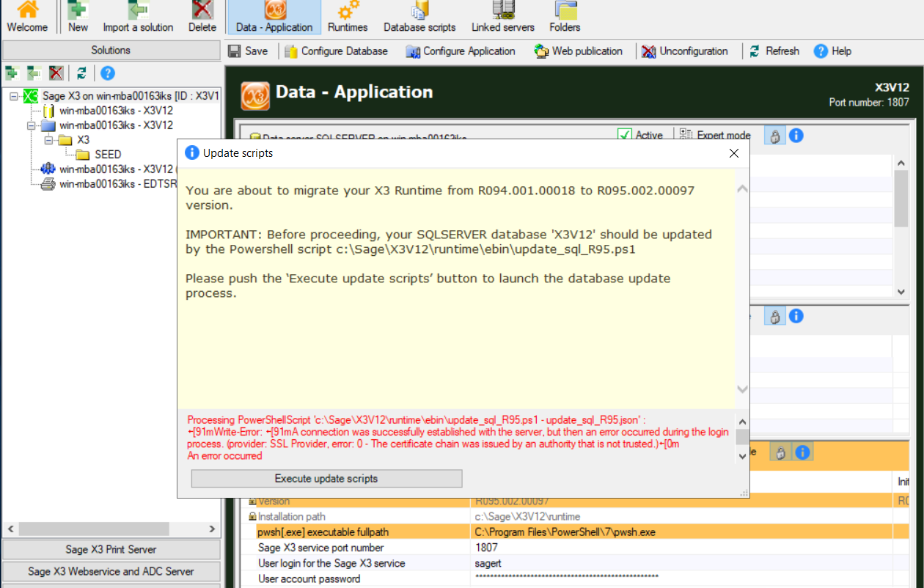Click remove solution icon in Solutions panel
This screenshot has height=588, width=924.
click(56, 73)
